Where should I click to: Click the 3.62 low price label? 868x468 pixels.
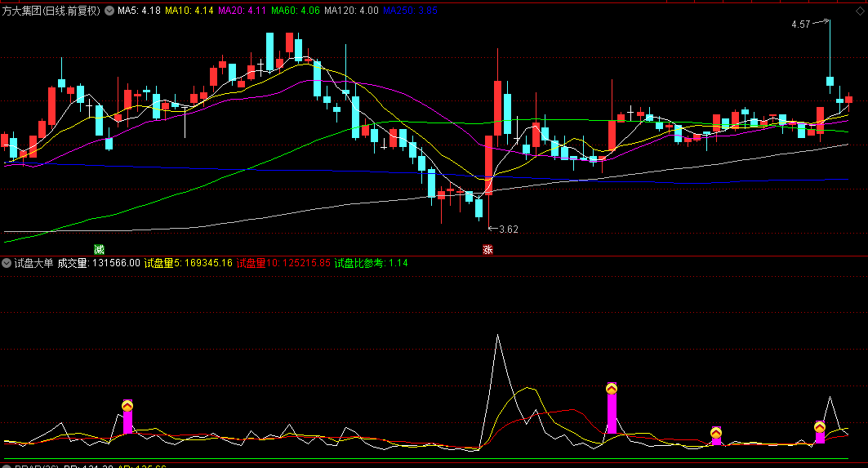click(x=509, y=230)
